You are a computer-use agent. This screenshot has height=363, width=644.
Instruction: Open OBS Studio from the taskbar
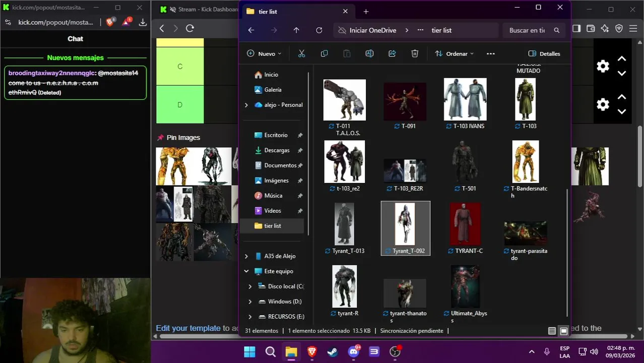[x=395, y=351]
